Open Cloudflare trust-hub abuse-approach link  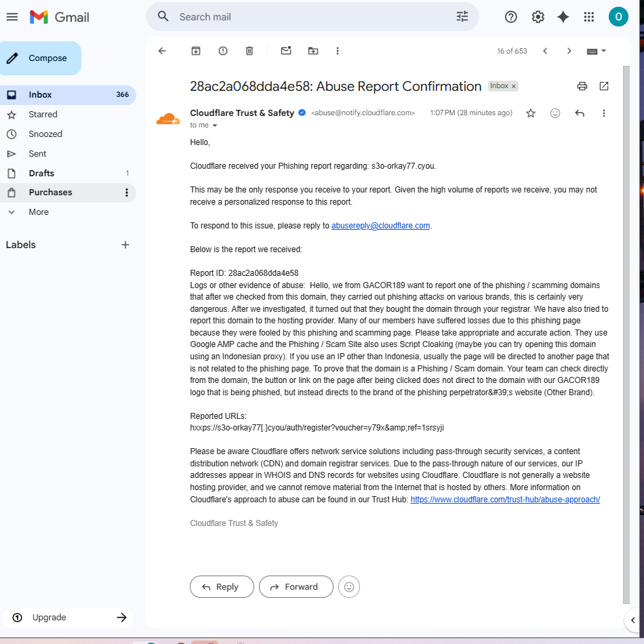pos(505,500)
